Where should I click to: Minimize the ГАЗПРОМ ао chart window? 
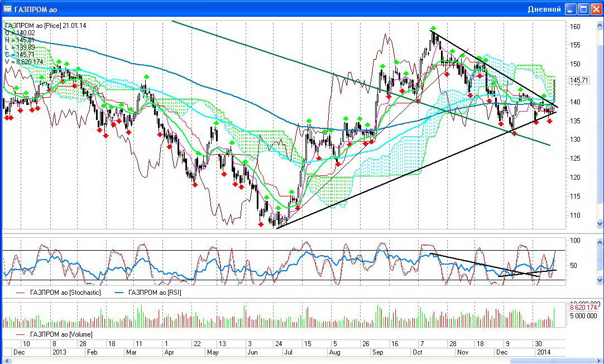(571, 9)
